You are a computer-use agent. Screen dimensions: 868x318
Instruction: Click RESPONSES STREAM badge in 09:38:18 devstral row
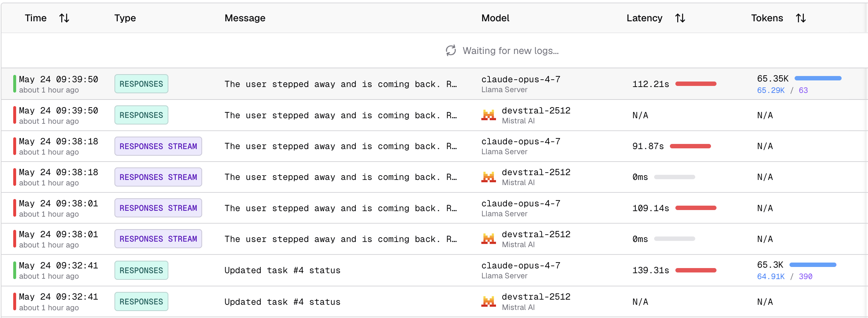(158, 177)
